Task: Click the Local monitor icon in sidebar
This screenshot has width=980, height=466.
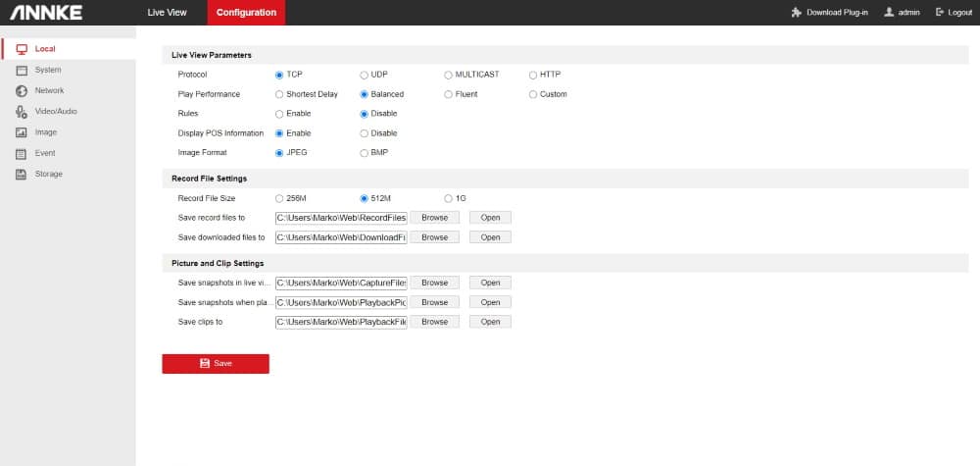Action: coord(22,49)
